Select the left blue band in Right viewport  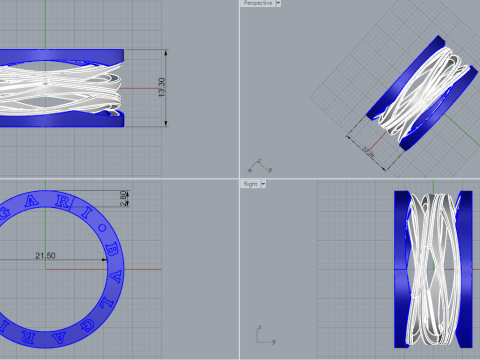tap(401, 270)
